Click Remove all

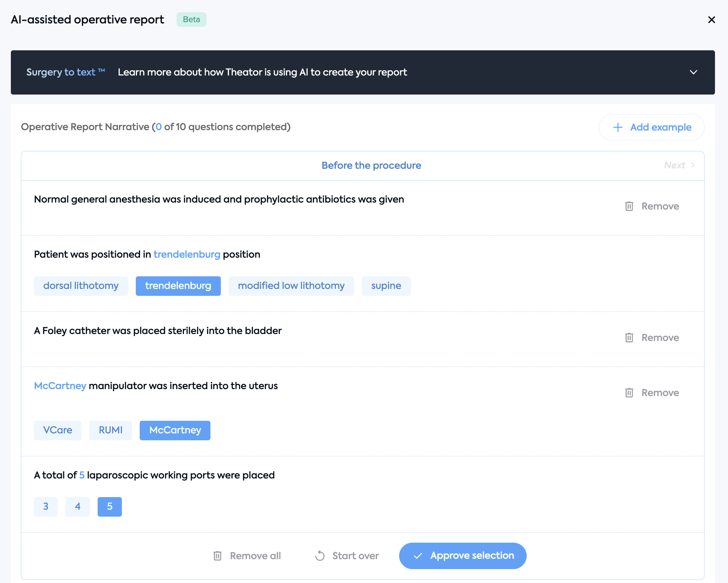click(247, 556)
